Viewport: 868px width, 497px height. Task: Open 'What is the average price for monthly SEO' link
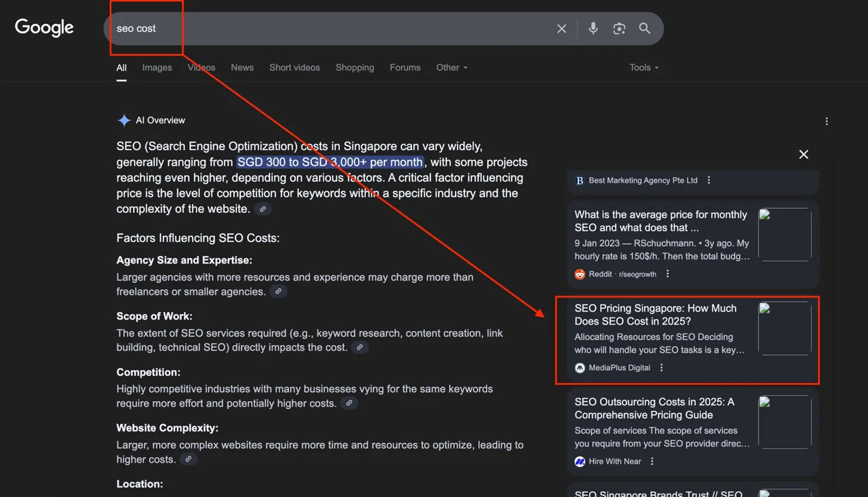pos(661,221)
